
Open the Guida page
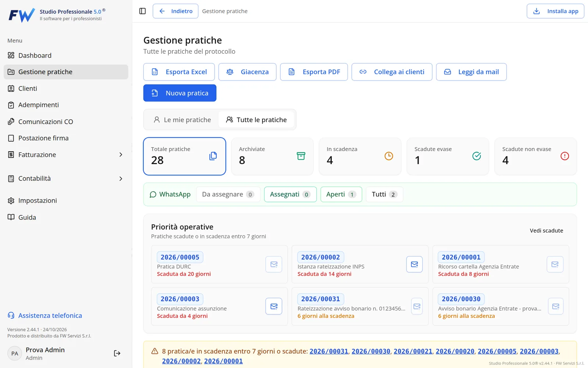pos(66,217)
